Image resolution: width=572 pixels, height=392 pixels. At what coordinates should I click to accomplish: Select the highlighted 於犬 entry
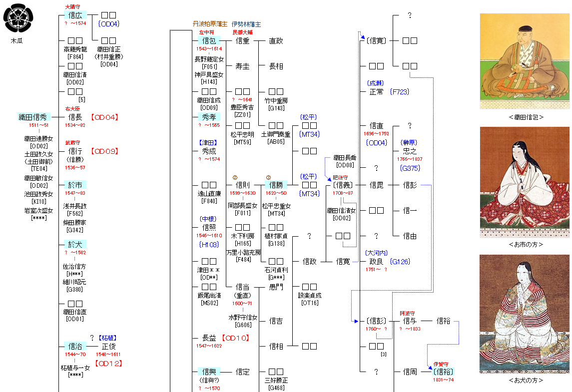point(75,244)
